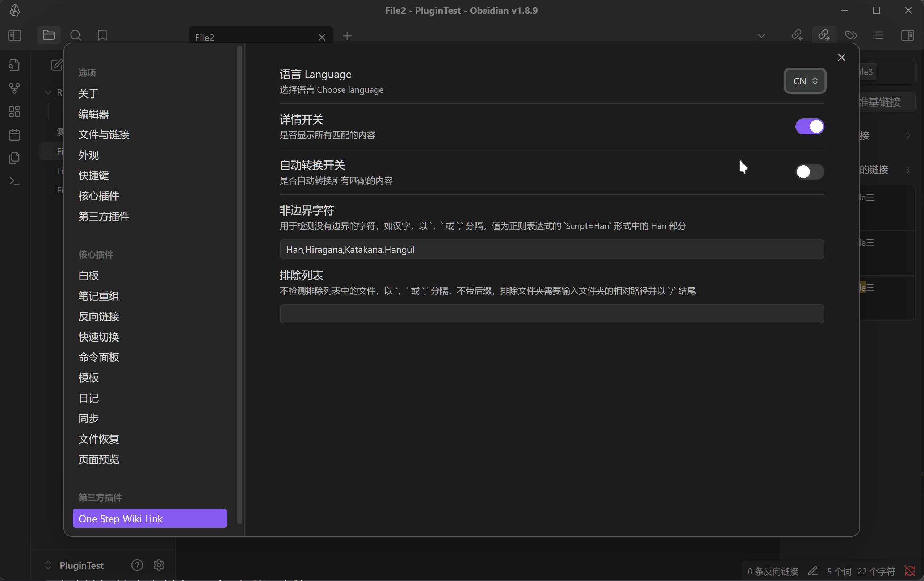Open the graph view ribbon icon
Screen dimensions: 924x581
pos(14,88)
